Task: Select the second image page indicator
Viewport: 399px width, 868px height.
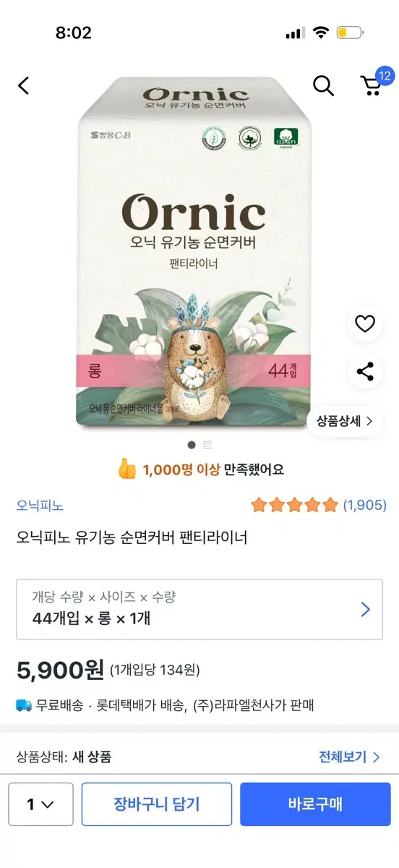Action: click(x=207, y=445)
